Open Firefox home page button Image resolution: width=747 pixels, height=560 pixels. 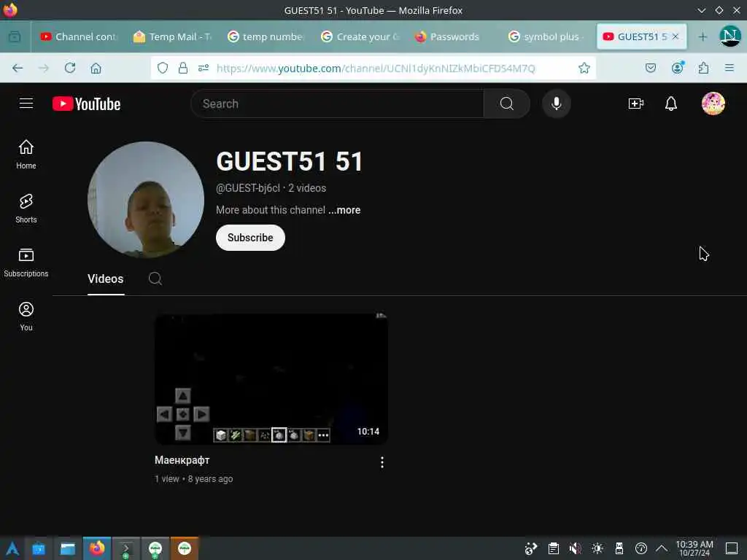click(96, 68)
